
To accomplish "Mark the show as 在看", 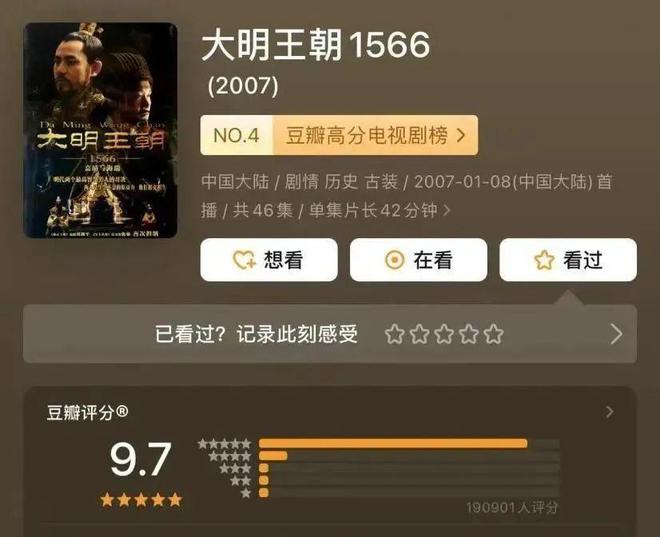I will click(x=418, y=260).
